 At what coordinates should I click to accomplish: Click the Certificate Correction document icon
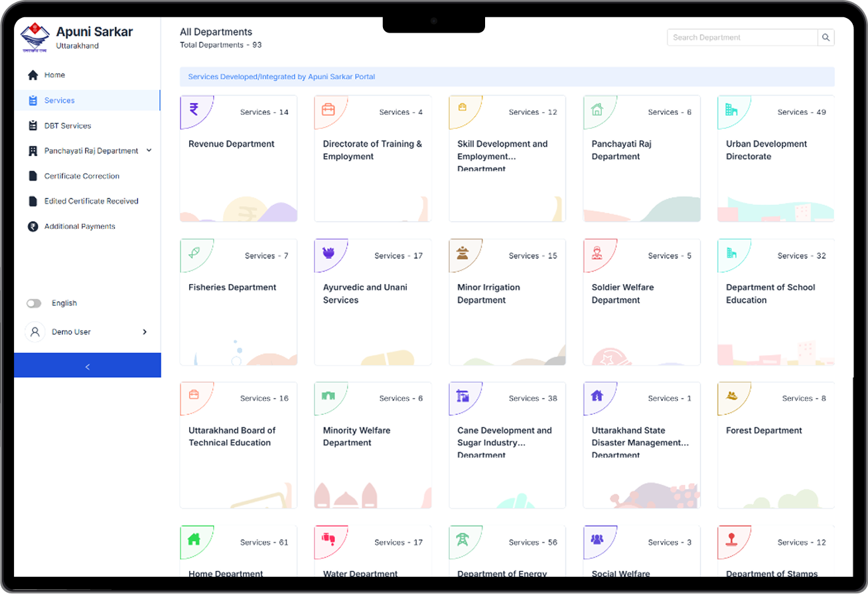[x=33, y=176]
